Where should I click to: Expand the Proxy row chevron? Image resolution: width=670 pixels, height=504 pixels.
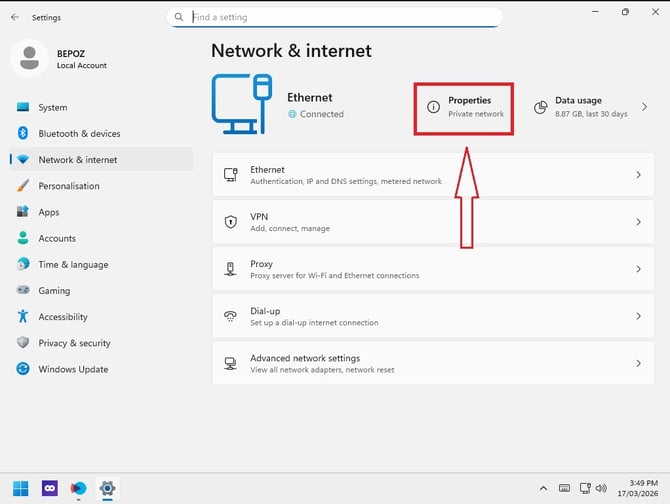pyautogui.click(x=638, y=269)
